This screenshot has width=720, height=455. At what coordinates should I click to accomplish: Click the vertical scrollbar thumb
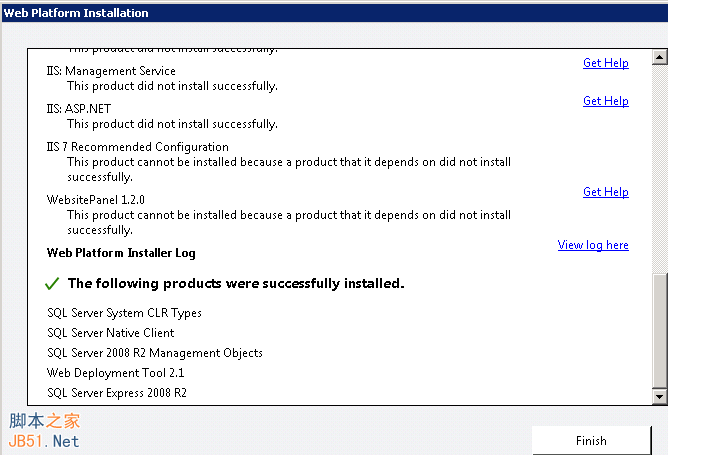659,330
